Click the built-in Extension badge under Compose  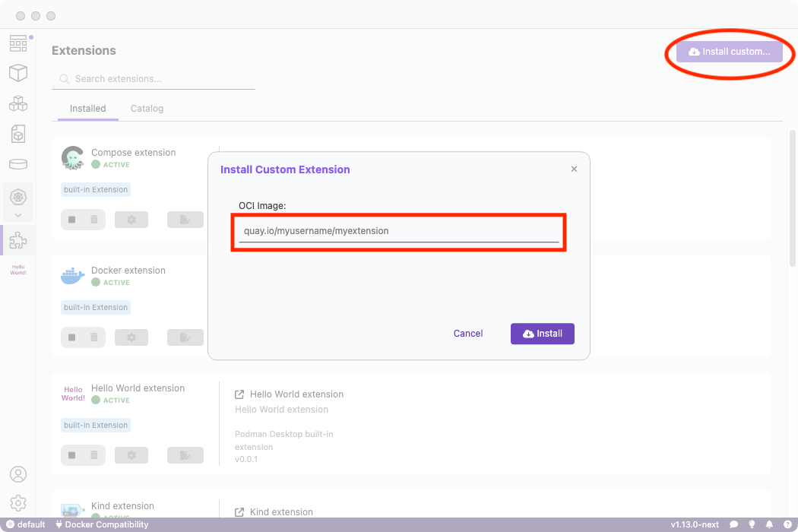click(x=96, y=189)
